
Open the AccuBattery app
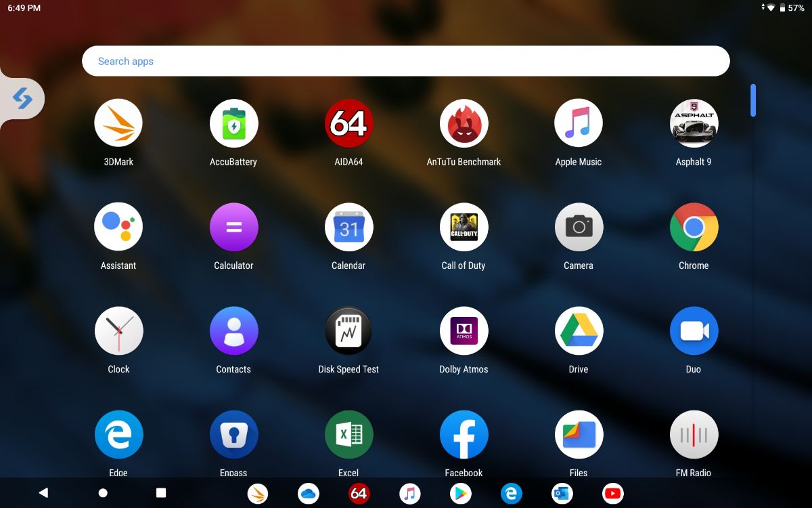pos(233,123)
